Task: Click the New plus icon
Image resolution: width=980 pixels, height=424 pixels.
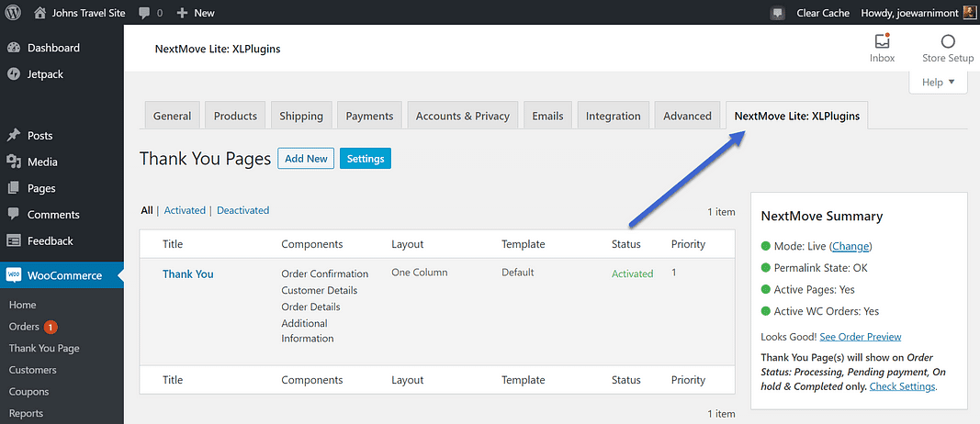Action: pyautogui.click(x=182, y=13)
